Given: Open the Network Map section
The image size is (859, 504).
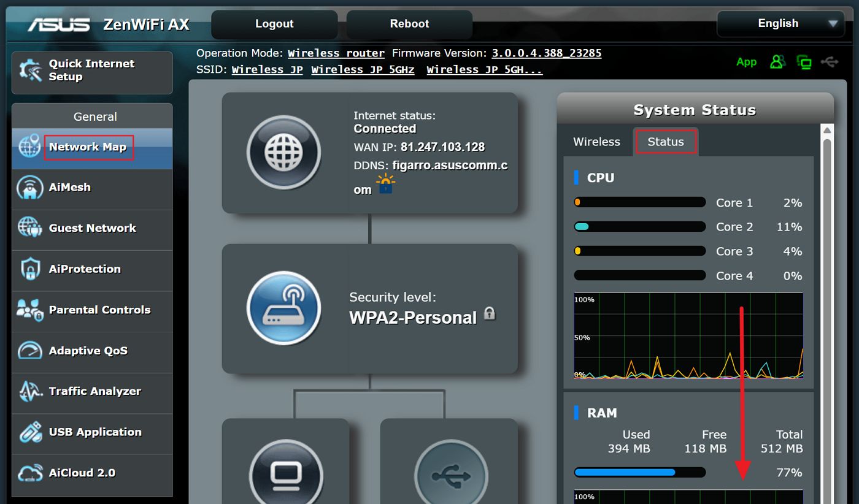Looking at the screenshot, I should click(88, 147).
